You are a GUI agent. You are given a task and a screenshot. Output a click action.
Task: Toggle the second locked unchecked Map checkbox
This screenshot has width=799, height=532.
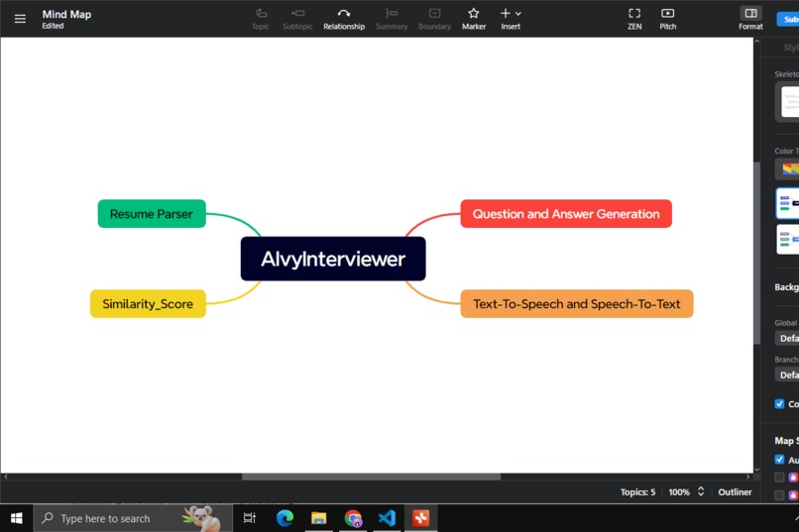[779, 494]
